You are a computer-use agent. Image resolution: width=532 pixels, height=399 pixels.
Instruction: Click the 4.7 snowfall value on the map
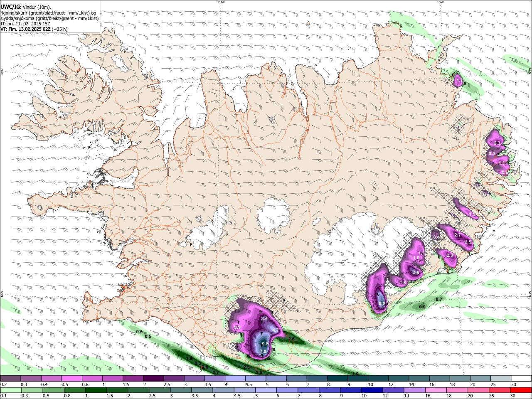pos(275,330)
